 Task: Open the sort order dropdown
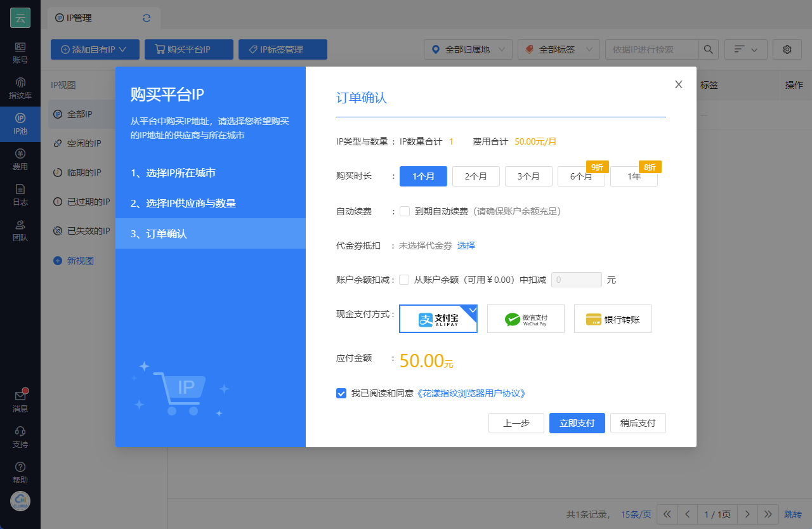pyautogui.click(x=746, y=49)
